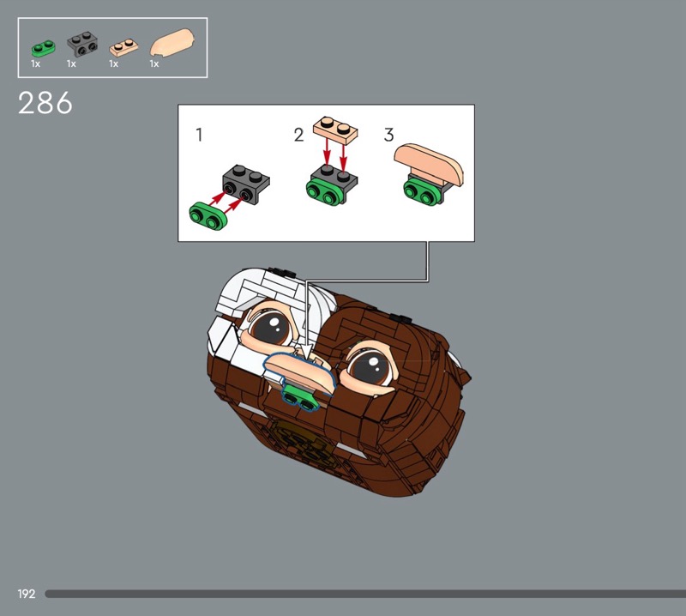Viewport: 686px width, 616px height.
Task: Click the gray bracket in sub-step 1
Action: pos(246,181)
